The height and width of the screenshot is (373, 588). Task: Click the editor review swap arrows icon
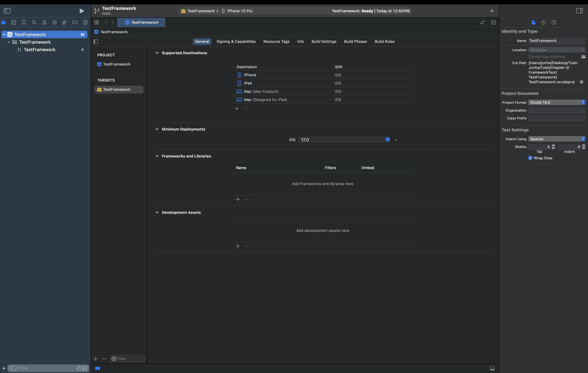click(x=482, y=23)
